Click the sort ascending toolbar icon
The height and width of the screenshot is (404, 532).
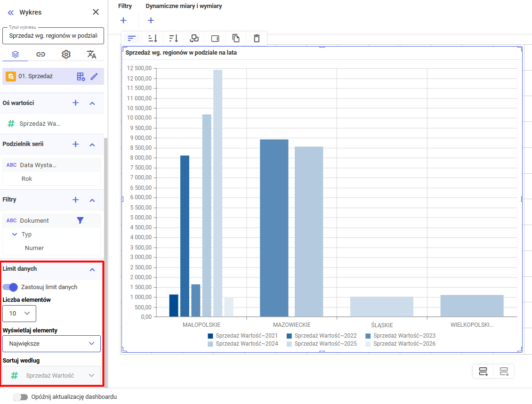[153, 39]
